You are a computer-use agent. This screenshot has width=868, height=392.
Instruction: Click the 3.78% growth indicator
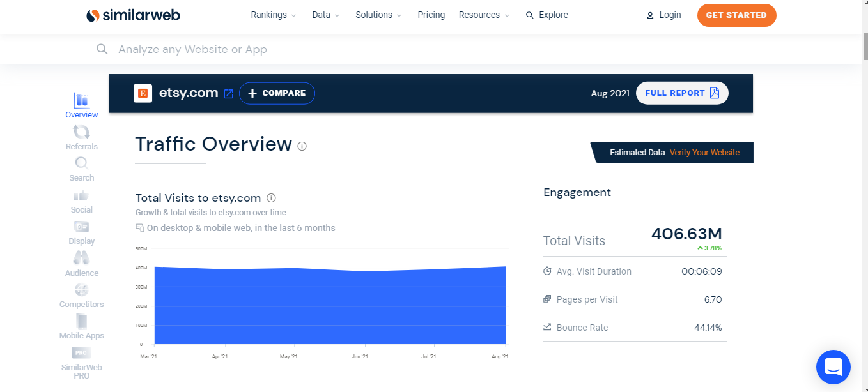click(709, 248)
